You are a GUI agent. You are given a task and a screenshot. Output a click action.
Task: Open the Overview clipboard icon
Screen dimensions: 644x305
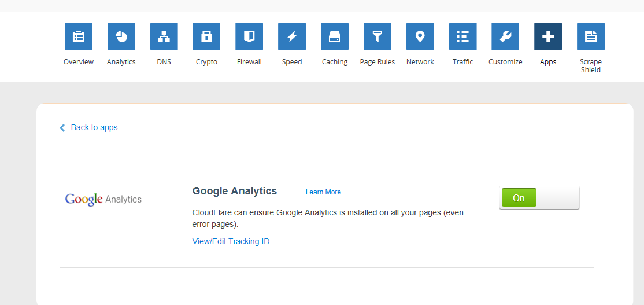[79, 36]
